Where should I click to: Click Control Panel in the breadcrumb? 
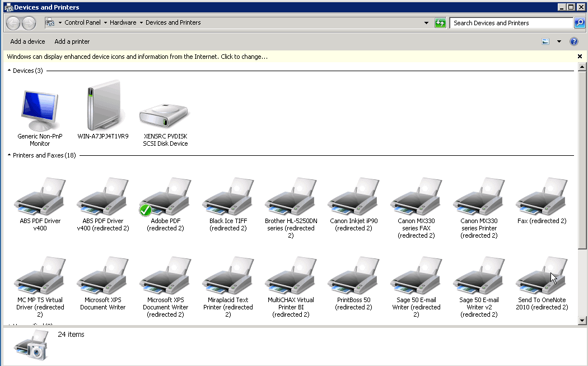tap(82, 22)
